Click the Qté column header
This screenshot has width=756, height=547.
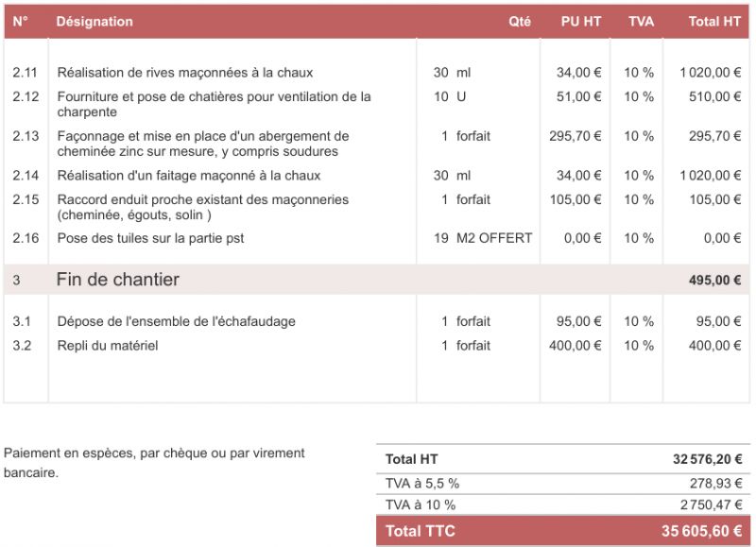(519, 21)
